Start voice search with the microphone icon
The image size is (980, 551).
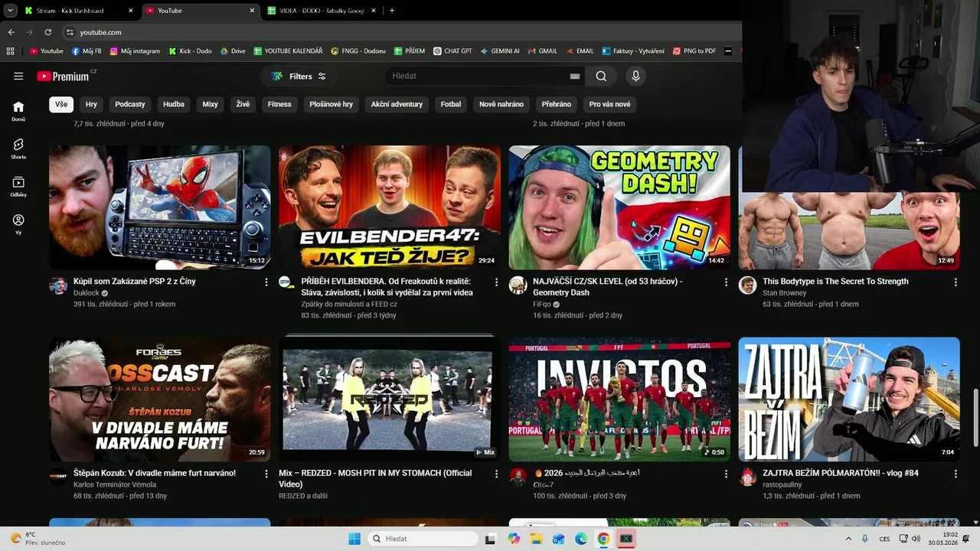635,76
